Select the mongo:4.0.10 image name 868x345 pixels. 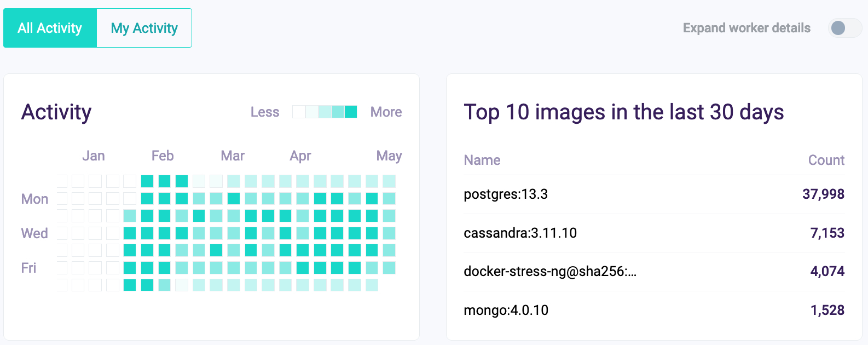tap(506, 310)
